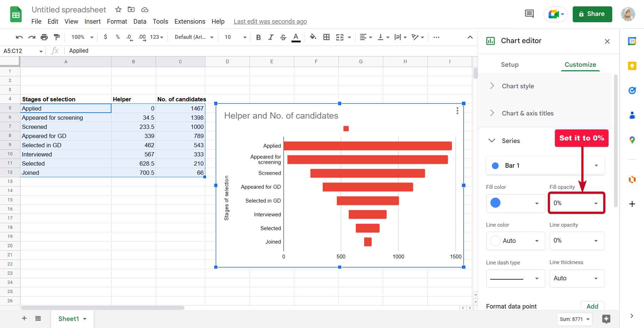Image resolution: width=644 pixels, height=328 pixels.
Task: Open text rotation options
Action: tap(418, 37)
